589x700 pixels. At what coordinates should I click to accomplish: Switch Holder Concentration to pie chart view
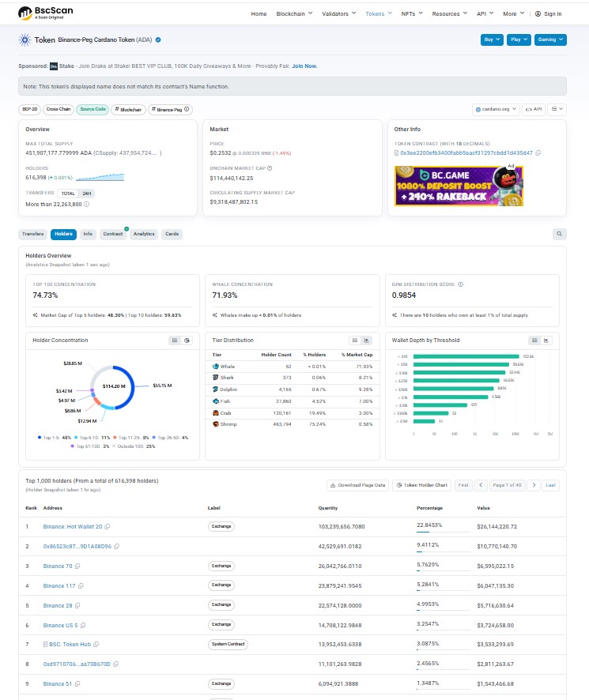[187, 341]
